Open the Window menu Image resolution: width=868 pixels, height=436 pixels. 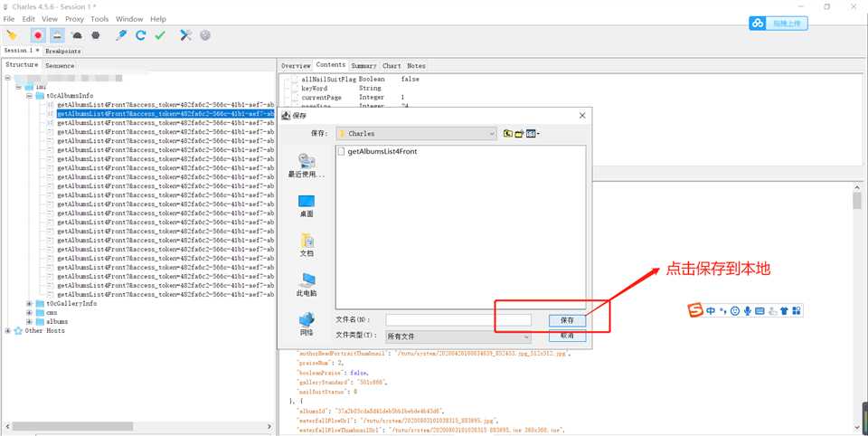129,19
